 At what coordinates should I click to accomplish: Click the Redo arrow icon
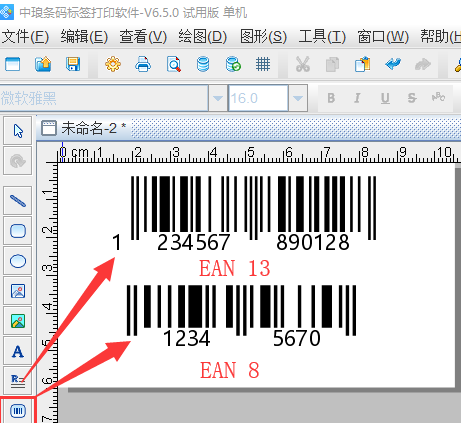(423, 64)
